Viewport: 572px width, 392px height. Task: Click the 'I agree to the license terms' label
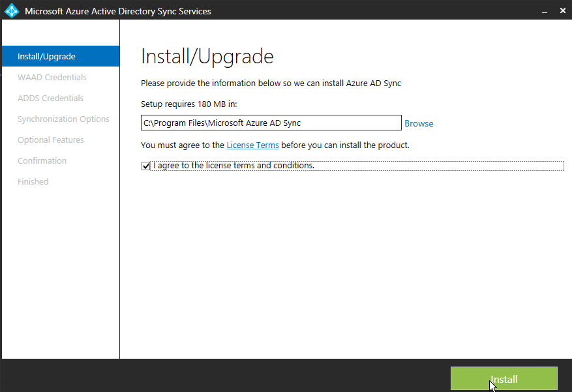[233, 166]
